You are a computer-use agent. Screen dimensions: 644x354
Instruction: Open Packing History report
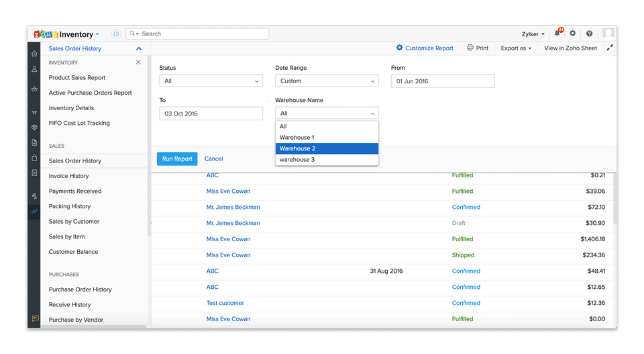(70, 206)
